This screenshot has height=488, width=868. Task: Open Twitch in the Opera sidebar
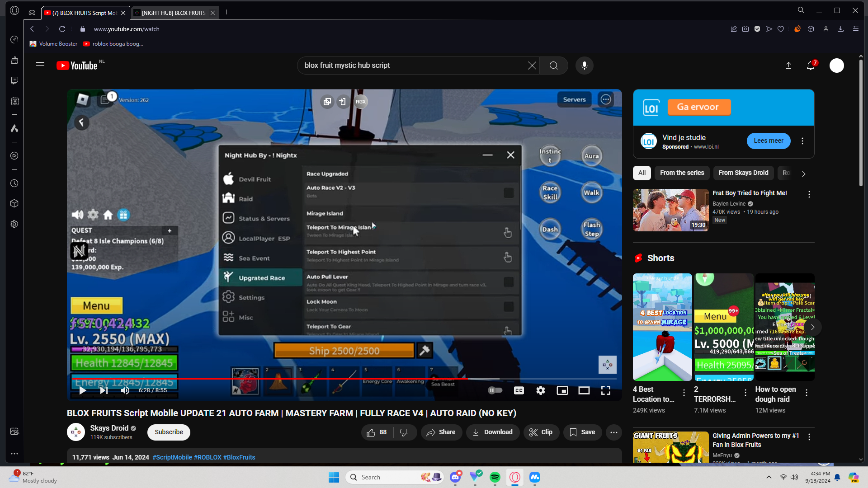point(14,80)
